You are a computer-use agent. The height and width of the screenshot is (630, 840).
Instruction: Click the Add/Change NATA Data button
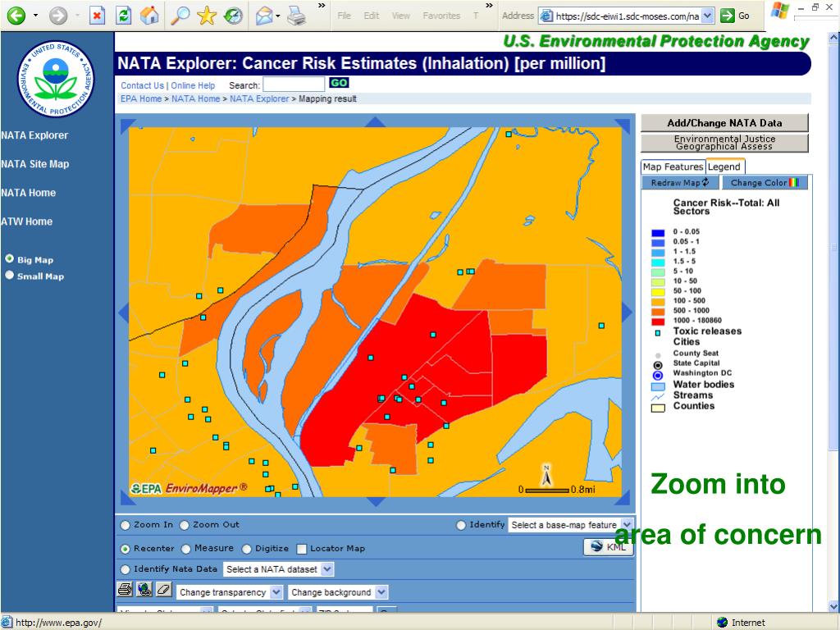pos(724,123)
